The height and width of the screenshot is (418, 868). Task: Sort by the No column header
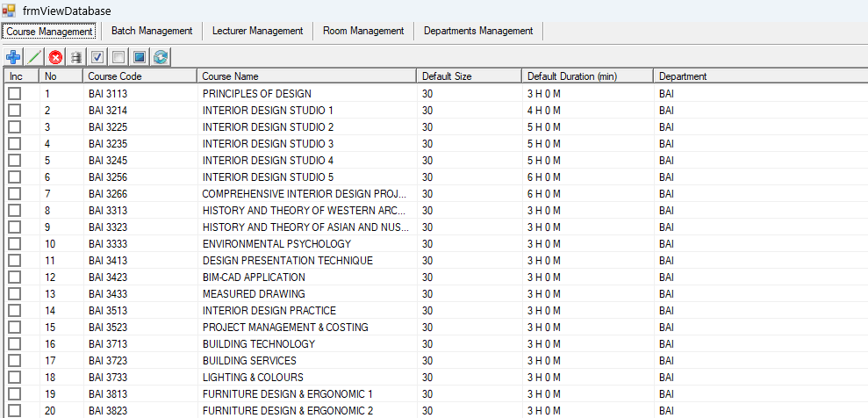click(61, 76)
